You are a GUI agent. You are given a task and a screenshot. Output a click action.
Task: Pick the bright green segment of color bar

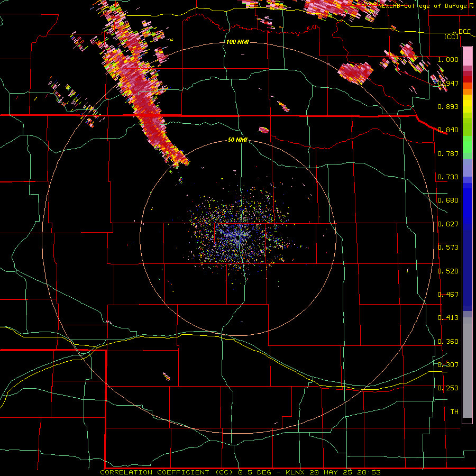[467, 144]
